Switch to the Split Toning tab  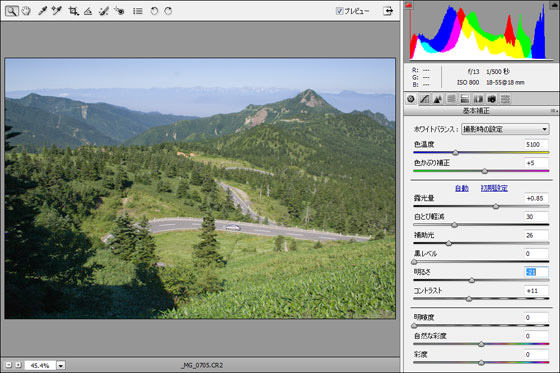point(465,99)
